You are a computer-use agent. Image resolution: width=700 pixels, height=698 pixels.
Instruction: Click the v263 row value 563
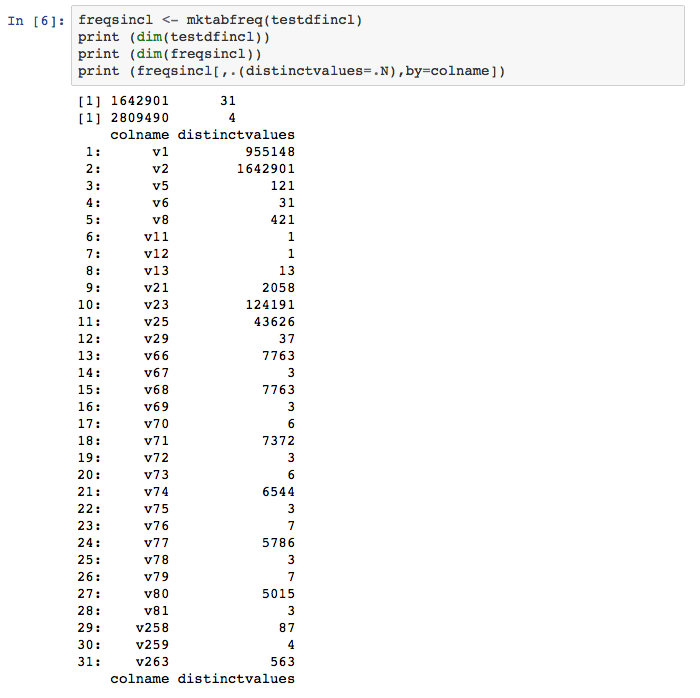tap(282, 661)
